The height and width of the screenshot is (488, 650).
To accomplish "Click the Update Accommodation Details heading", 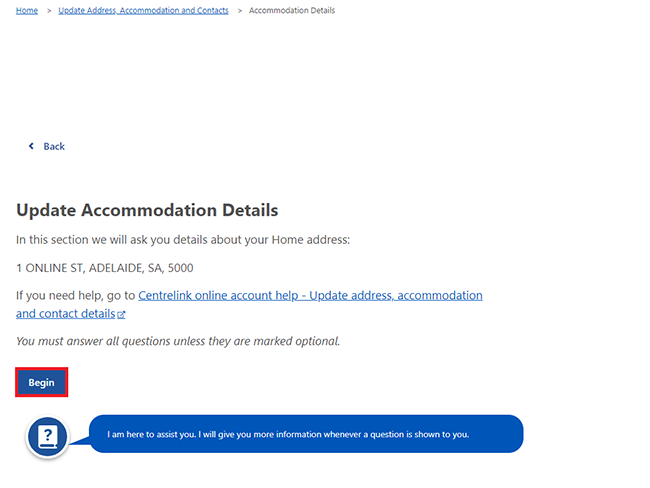I will click(x=147, y=211).
